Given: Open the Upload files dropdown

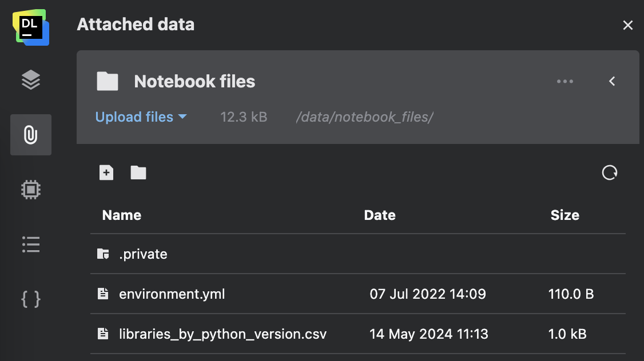Looking at the screenshot, I should (141, 117).
